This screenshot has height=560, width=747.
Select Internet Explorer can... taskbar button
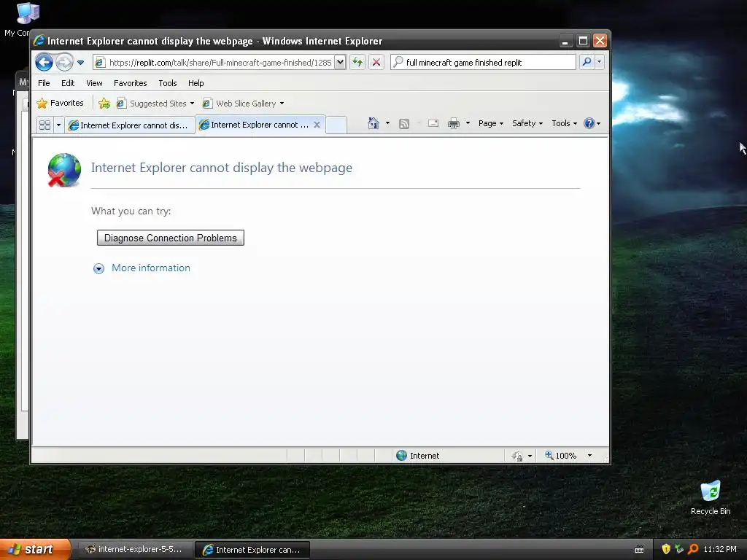pos(252,550)
